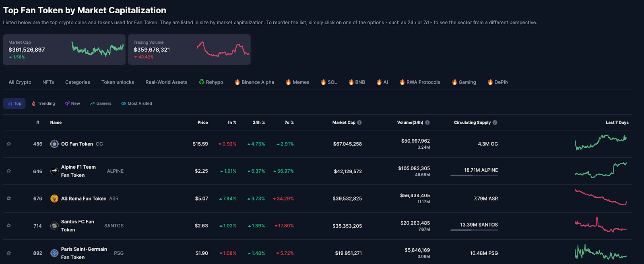Click the flame icon beside Gaming

point(454,82)
